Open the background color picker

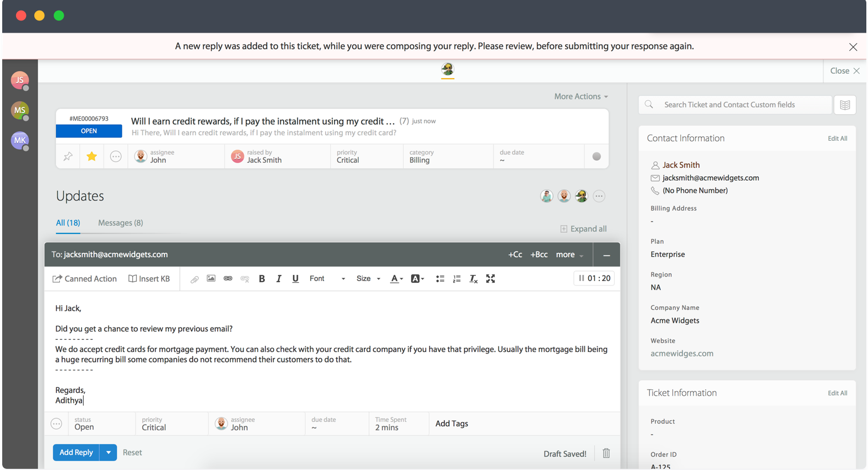(x=417, y=279)
